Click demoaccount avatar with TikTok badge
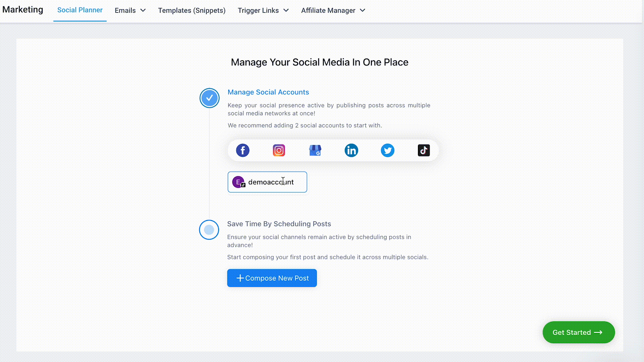 [x=238, y=182]
